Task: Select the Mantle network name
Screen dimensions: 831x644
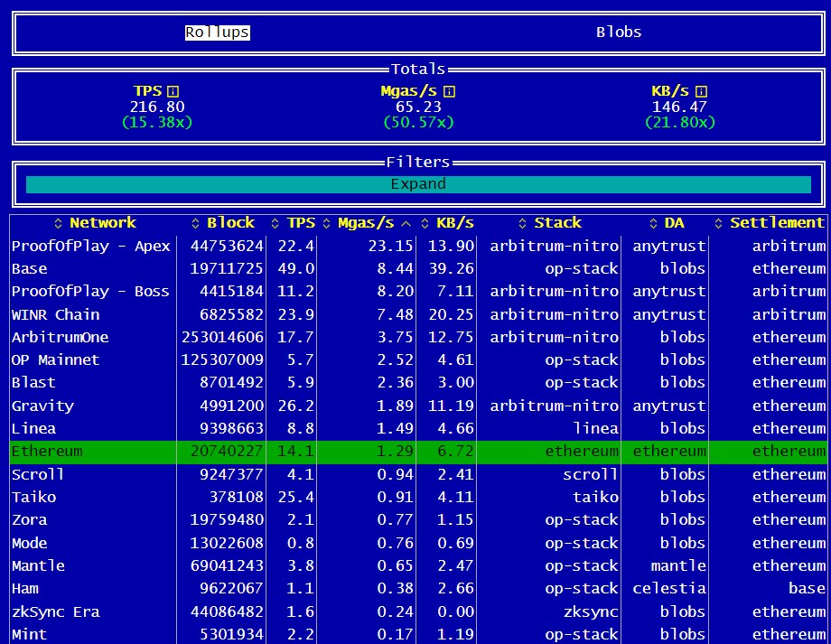Action: 38,566
